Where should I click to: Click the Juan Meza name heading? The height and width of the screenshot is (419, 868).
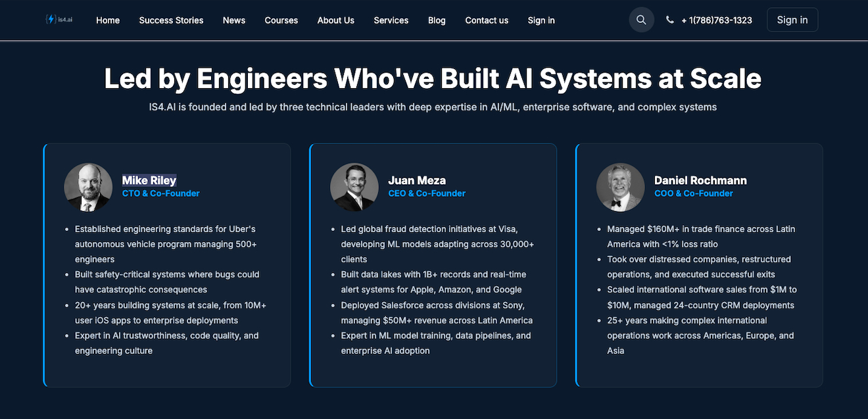[417, 180]
